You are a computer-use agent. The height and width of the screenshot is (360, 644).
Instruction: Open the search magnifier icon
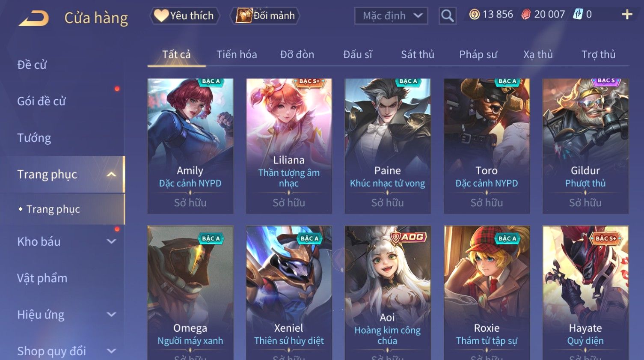pos(447,16)
